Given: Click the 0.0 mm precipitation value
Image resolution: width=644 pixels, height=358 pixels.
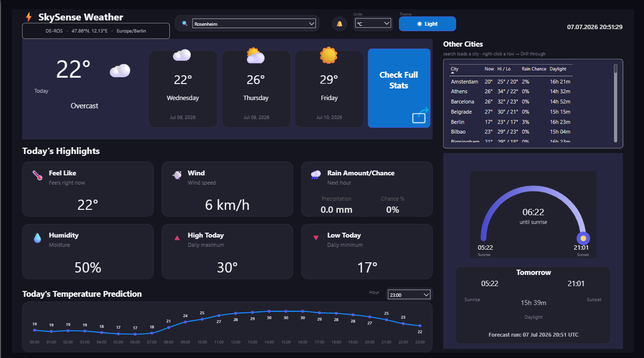Looking at the screenshot, I should (x=336, y=210).
